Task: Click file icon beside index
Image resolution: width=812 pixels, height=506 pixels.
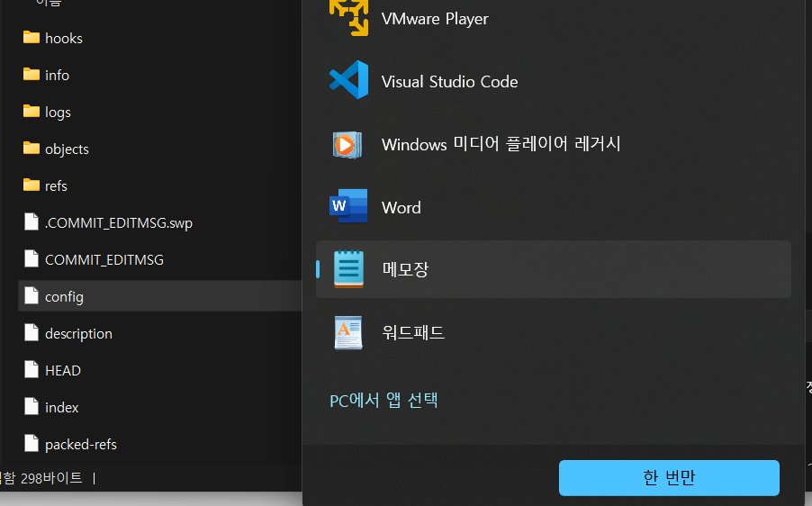Action: pyautogui.click(x=32, y=407)
